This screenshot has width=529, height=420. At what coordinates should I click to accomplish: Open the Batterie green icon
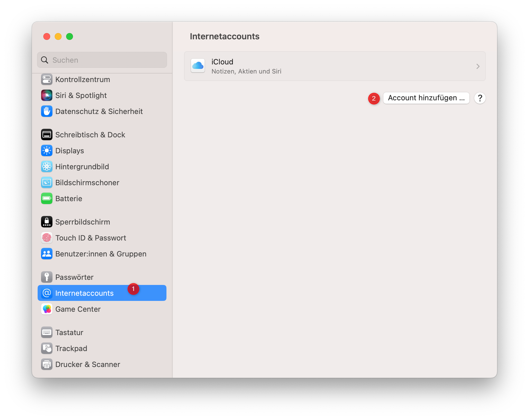(47, 199)
